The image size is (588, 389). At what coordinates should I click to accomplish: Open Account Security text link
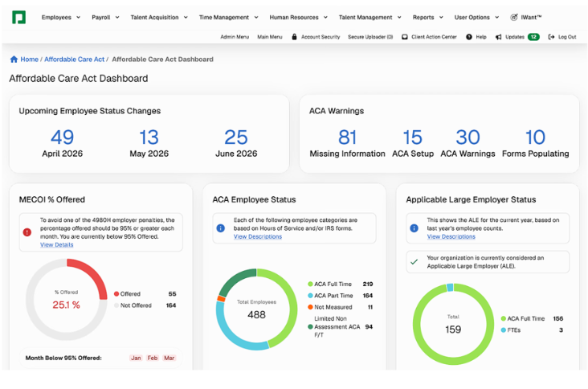tap(321, 37)
